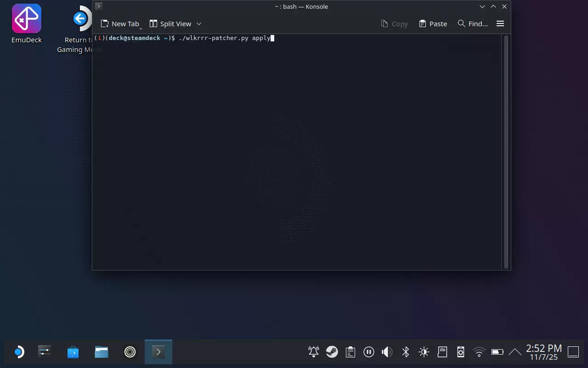Open the Return to Gaming Mode shortcut
Image resolution: width=588 pixels, height=368 pixels.
(79, 29)
